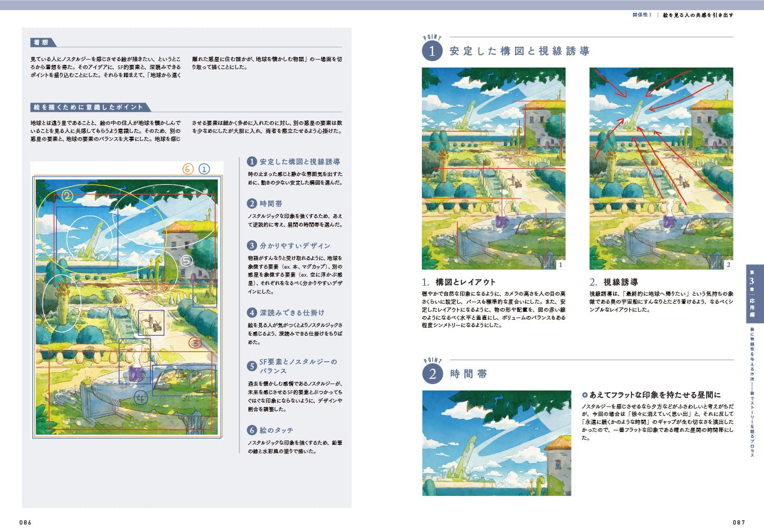Click page number 086

click(x=26, y=522)
